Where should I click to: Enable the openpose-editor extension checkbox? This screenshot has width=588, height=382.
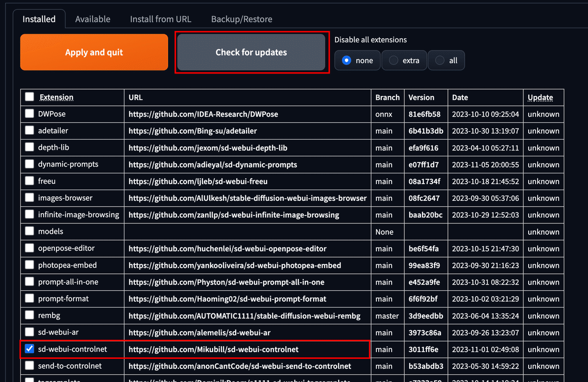click(x=30, y=248)
